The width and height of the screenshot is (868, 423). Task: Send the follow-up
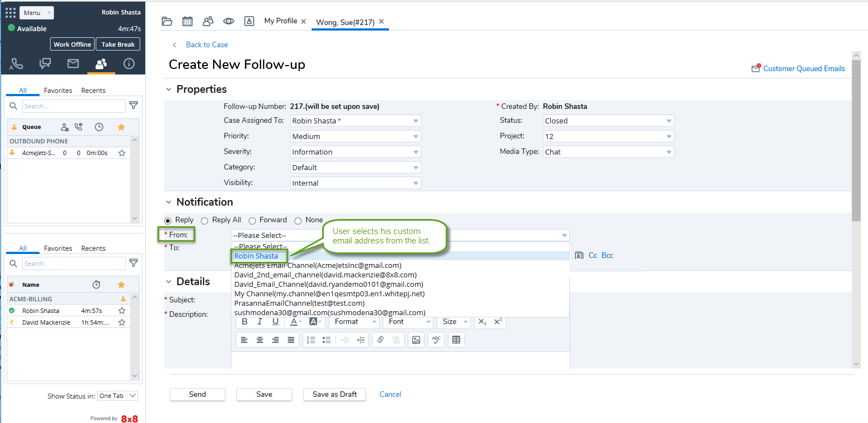coord(198,394)
